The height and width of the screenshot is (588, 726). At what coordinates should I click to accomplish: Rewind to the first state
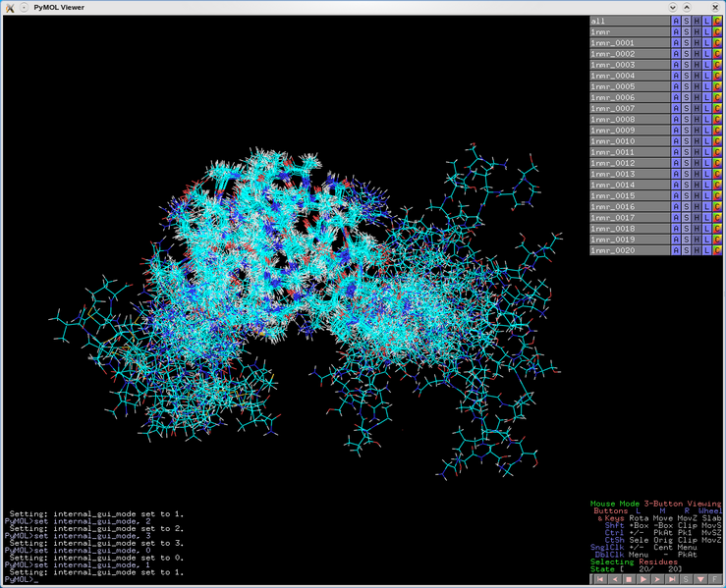598,580
